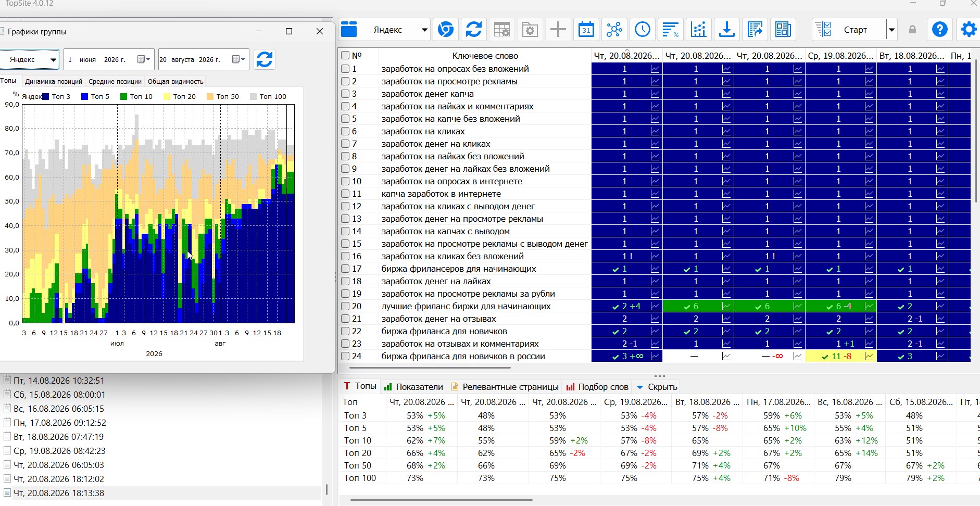Viewport: 980px width, 506px height.
Task: Toggle the select-all checkbox next to №
Action: (345, 55)
